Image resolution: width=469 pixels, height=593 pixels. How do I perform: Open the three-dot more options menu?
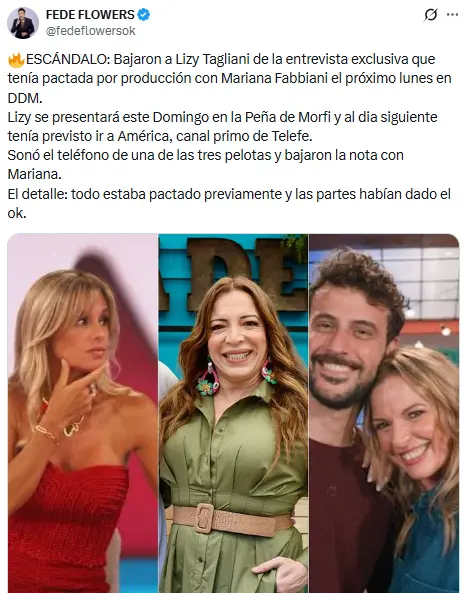pos(452,15)
